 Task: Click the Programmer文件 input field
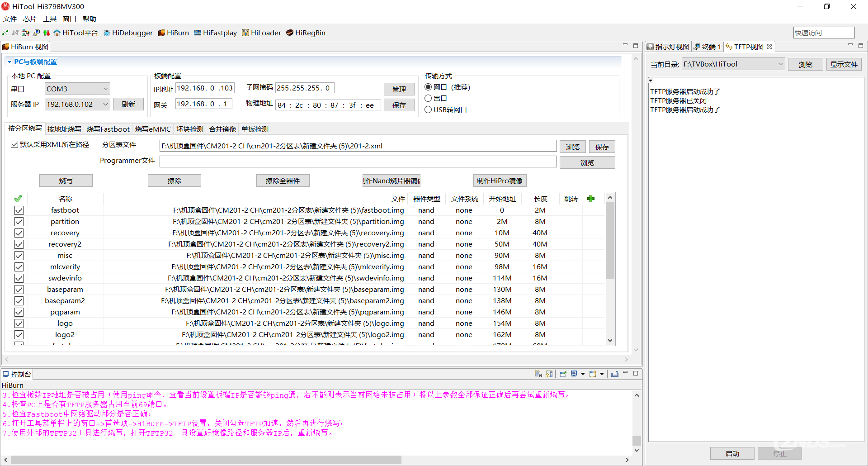(x=358, y=162)
